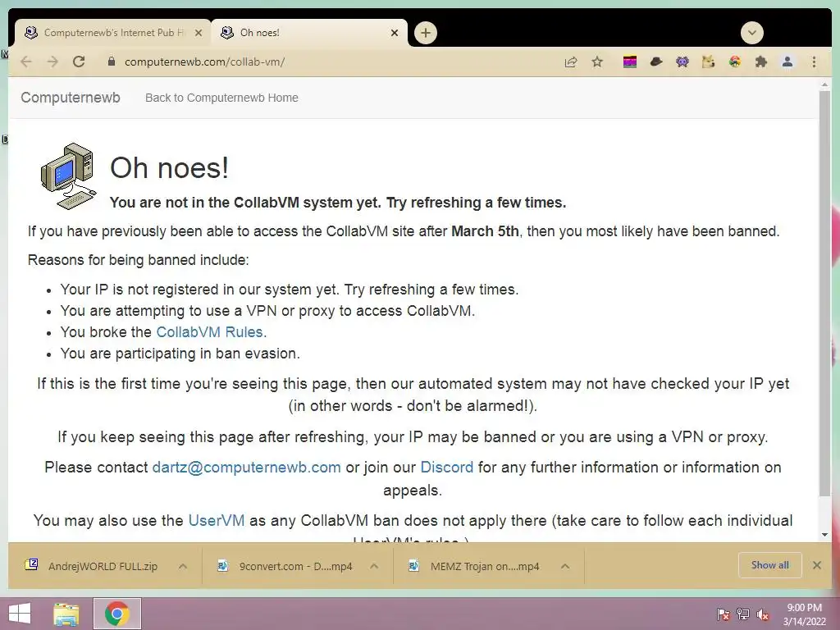Expand options for 9convert.com mp4 download
The height and width of the screenshot is (630, 840).
point(374,566)
